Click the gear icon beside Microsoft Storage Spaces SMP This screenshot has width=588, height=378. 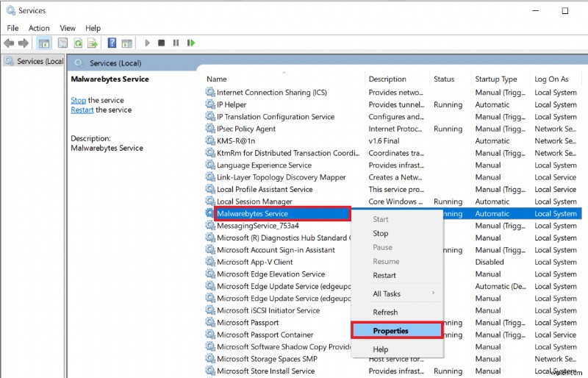pyautogui.click(x=210, y=359)
